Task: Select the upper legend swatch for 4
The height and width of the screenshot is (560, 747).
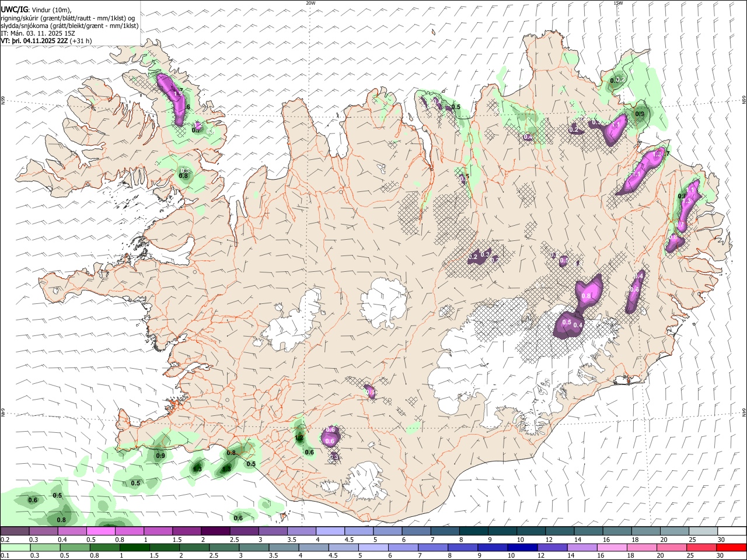Action: pos(330,531)
